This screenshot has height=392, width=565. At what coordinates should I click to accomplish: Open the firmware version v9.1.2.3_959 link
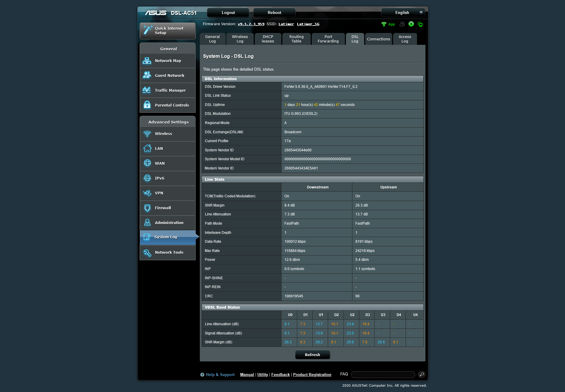click(251, 24)
